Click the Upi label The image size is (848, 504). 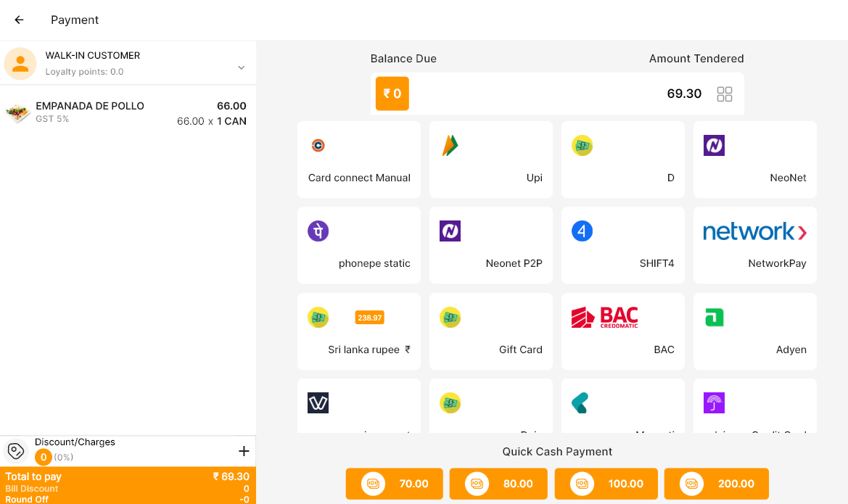tap(535, 178)
